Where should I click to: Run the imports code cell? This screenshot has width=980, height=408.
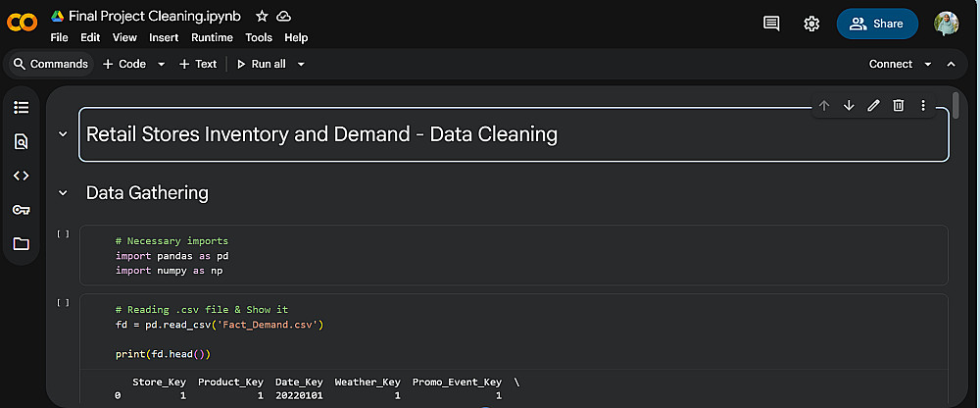[x=63, y=234]
